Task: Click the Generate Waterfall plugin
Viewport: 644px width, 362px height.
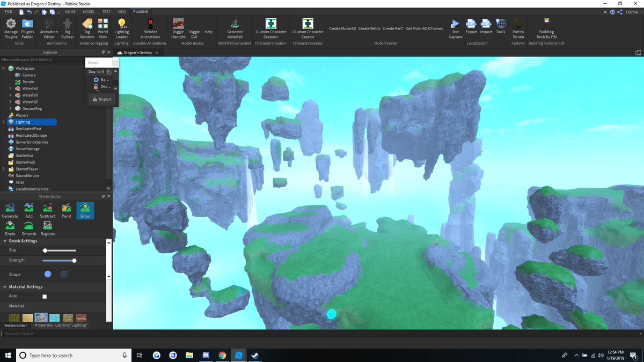Action: [235, 28]
